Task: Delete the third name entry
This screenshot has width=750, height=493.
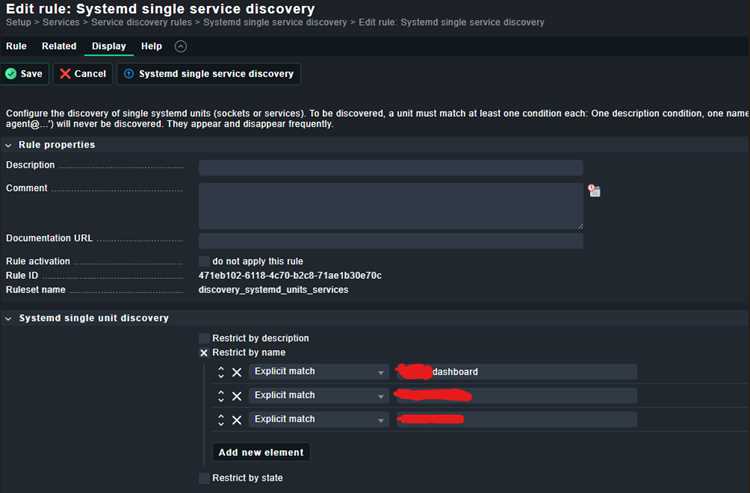Action: [x=237, y=420]
